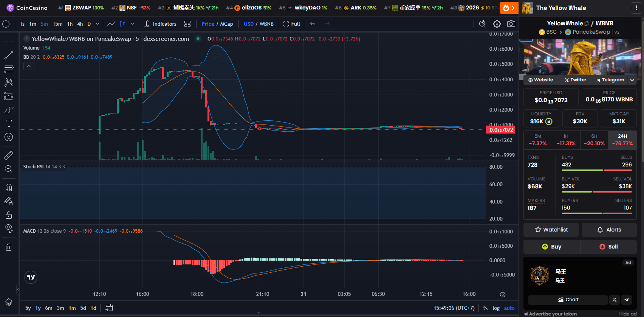Switch to the 1s timeframe

(x=22, y=24)
